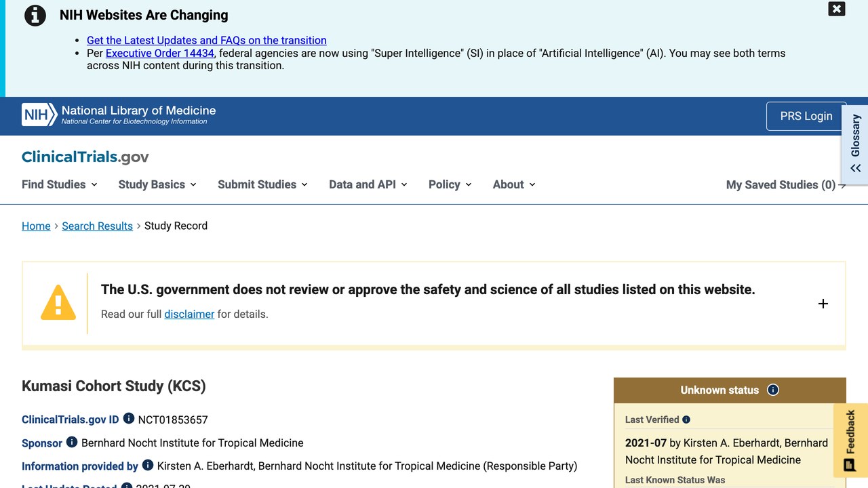The image size is (868, 488).
Task: Click the yellow warning triangle icon
Action: 58,302
